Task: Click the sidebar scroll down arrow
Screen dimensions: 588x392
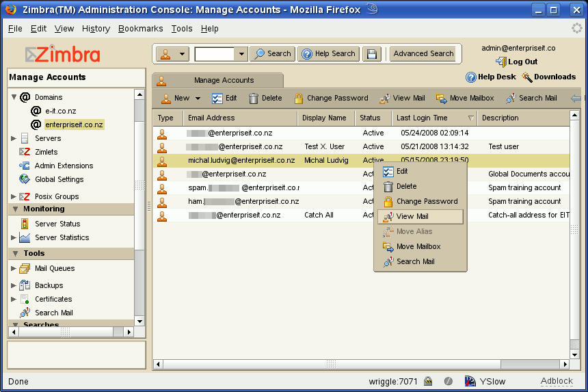Action: (x=139, y=322)
